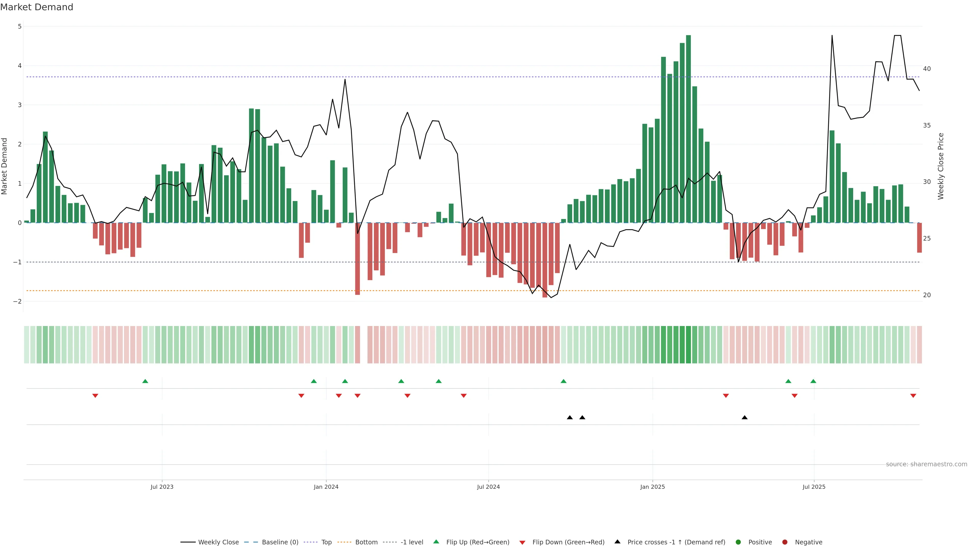
Task: Click the leftmost red flip-down marker
Action: (95, 396)
